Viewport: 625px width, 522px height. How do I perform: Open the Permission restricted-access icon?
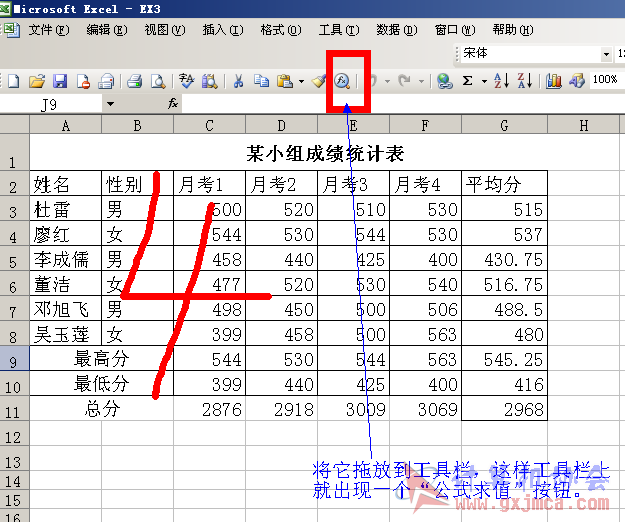pos(83,81)
